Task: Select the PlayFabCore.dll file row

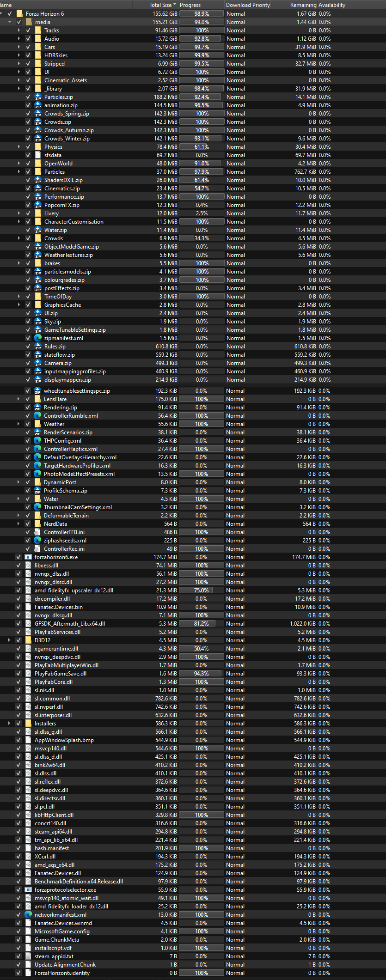Action: 193,682
